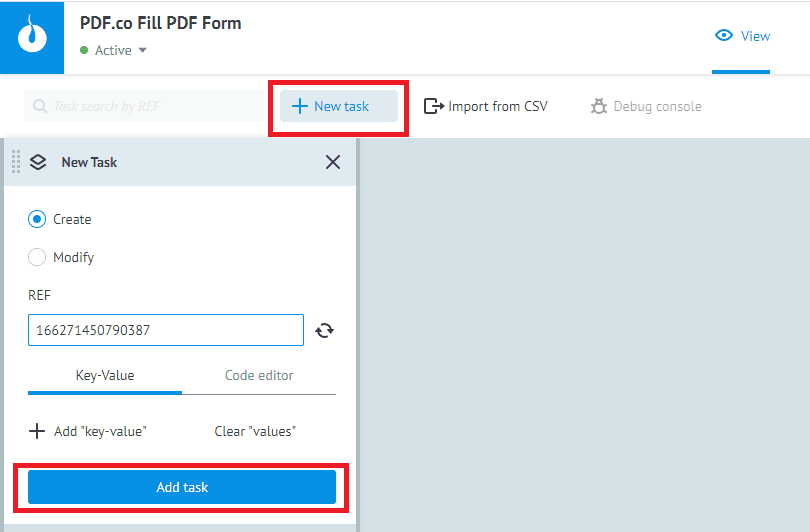Select the Create radio option

click(37, 219)
